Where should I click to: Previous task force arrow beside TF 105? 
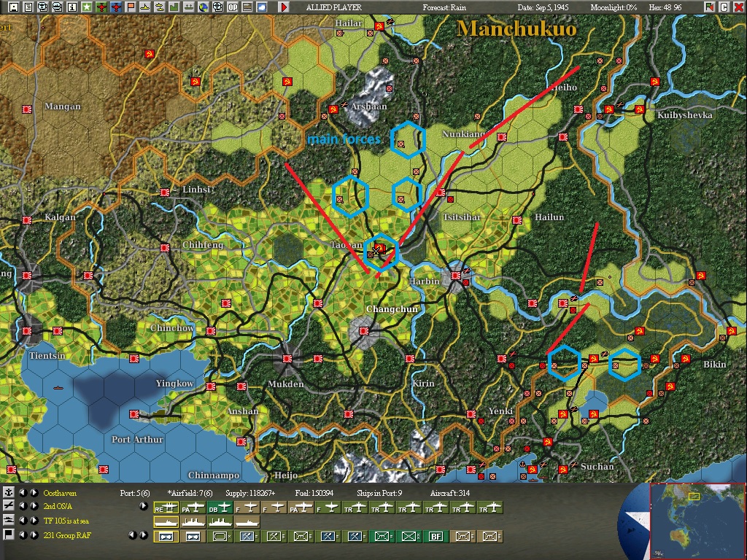[23, 520]
